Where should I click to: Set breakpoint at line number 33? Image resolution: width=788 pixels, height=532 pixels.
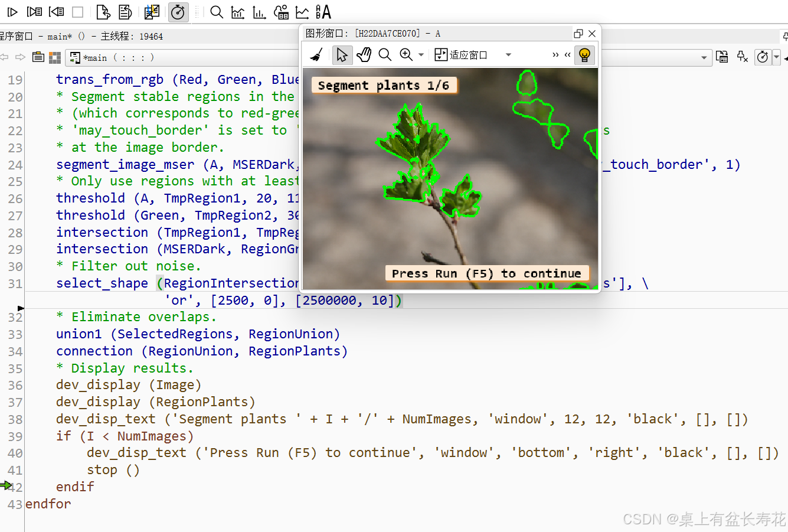click(15, 334)
